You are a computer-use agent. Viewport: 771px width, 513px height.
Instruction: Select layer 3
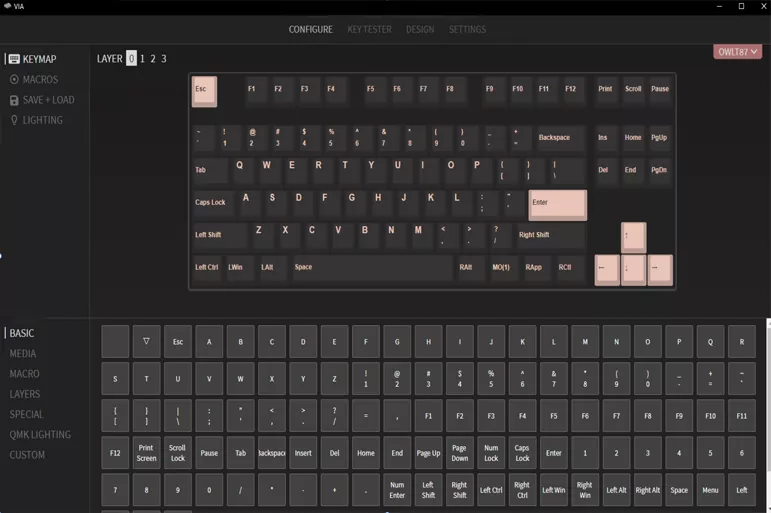(x=164, y=59)
